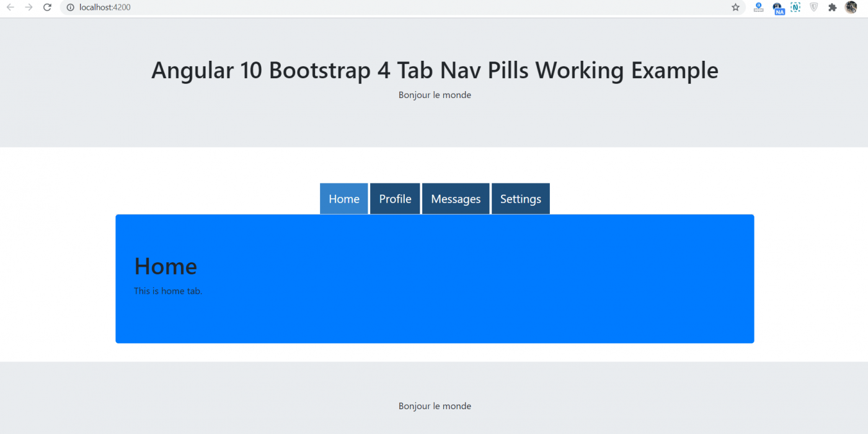Open the Chrome profile avatar
Image resolution: width=868 pixels, height=434 pixels.
point(852,7)
